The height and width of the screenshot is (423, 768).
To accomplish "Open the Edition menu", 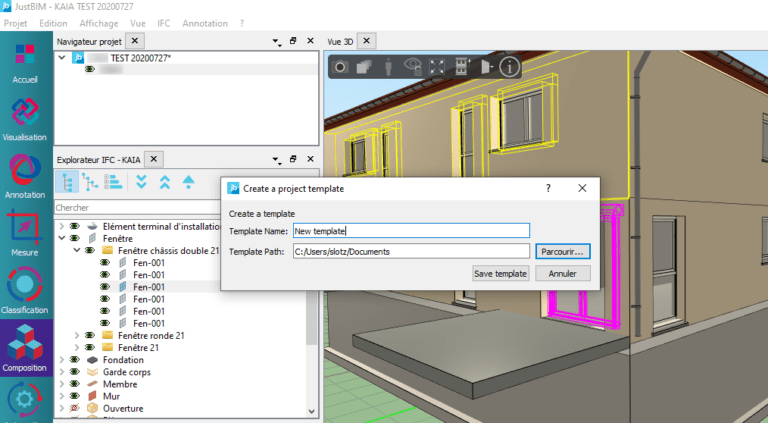I will tap(53, 24).
